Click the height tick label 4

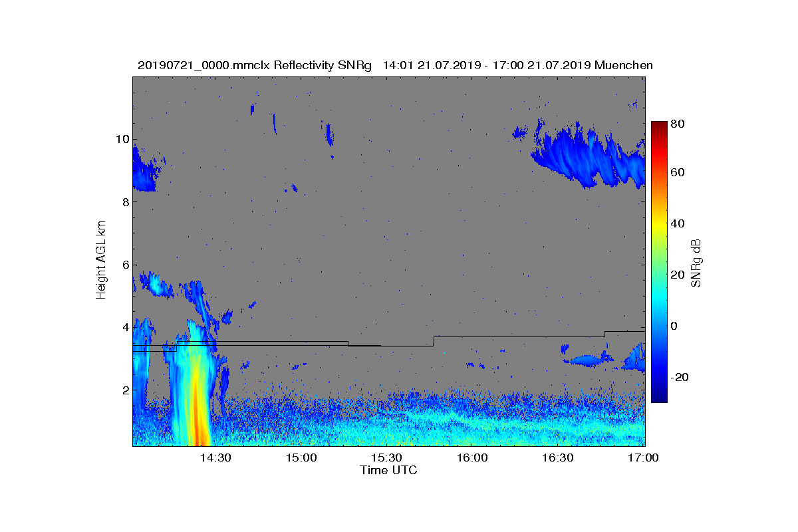(x=124, y=327)
